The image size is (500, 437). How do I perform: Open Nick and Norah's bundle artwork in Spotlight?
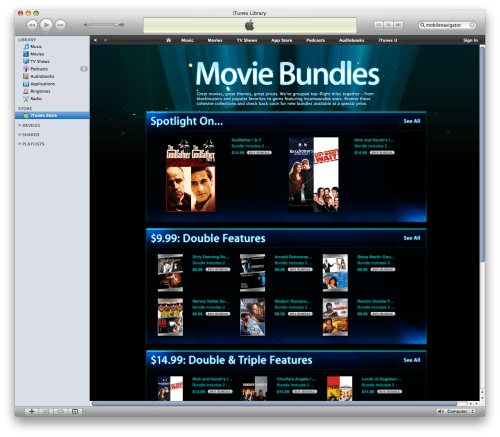click(x=313, y=175)
